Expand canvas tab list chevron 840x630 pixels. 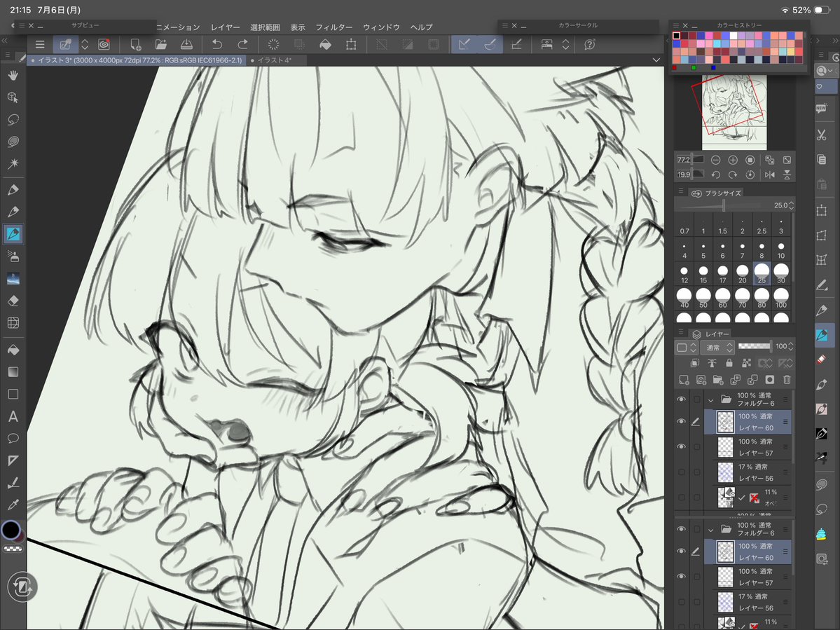(656, 60)
